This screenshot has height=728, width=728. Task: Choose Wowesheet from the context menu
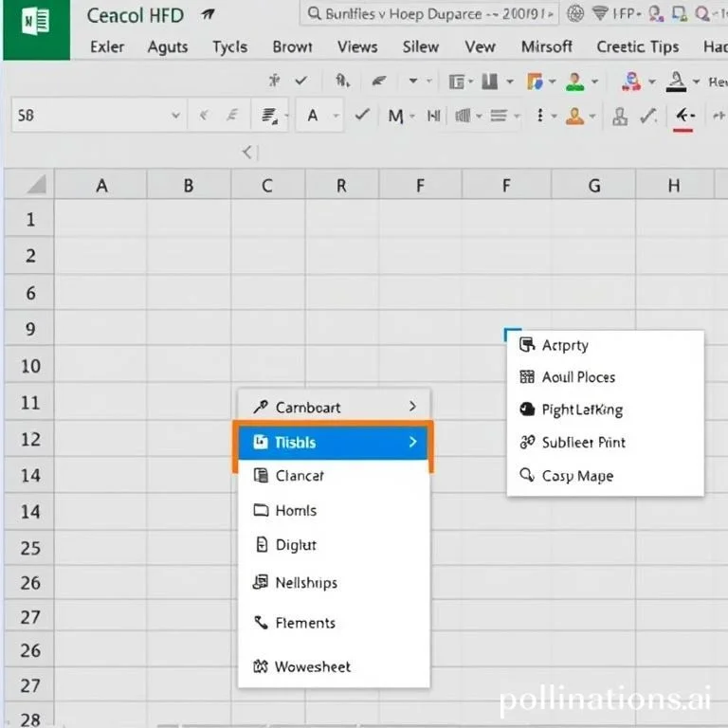coord(312,666)
